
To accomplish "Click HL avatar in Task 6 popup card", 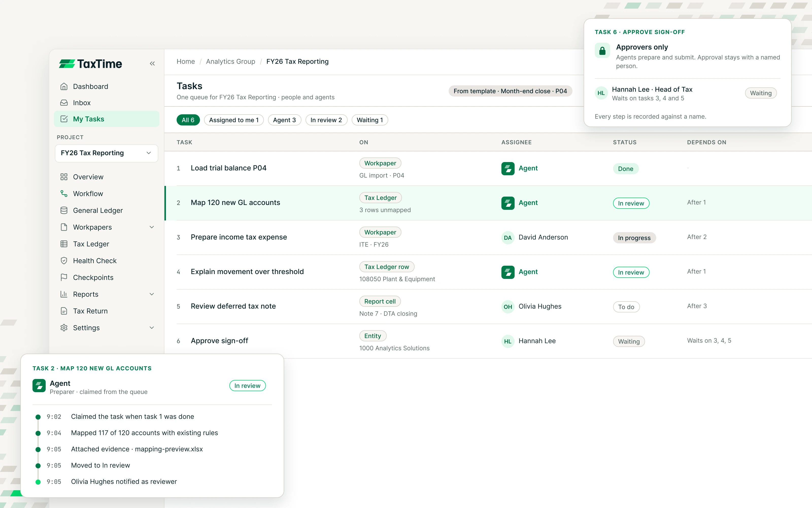I will [x=601, y=93].
